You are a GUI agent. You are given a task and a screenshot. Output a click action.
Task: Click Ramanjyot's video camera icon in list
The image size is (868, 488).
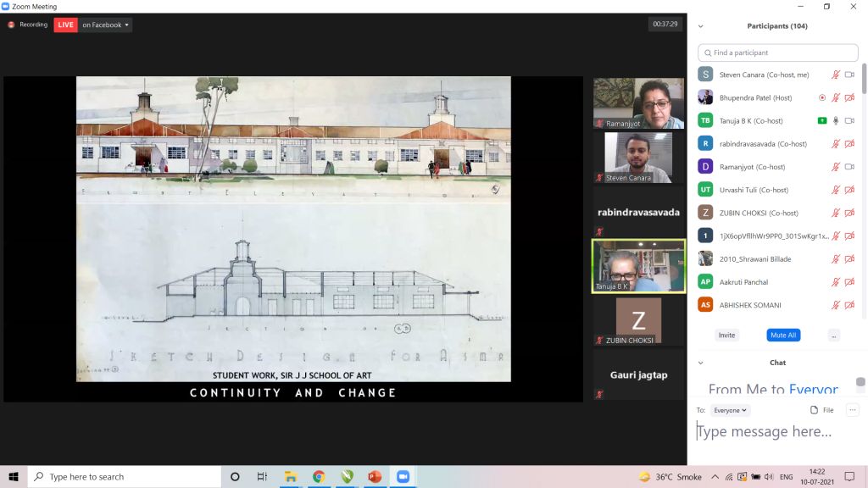[x=849, y=167]
